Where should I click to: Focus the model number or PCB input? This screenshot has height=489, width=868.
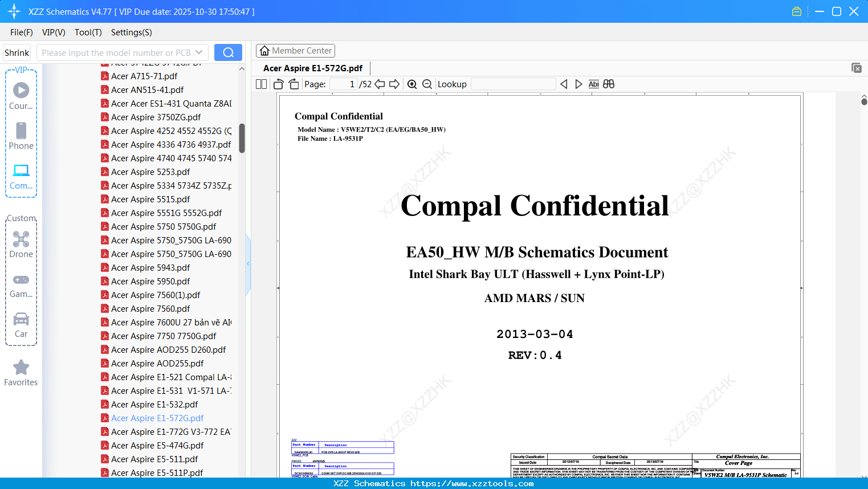pyautogui.click(x=116, y=52)
